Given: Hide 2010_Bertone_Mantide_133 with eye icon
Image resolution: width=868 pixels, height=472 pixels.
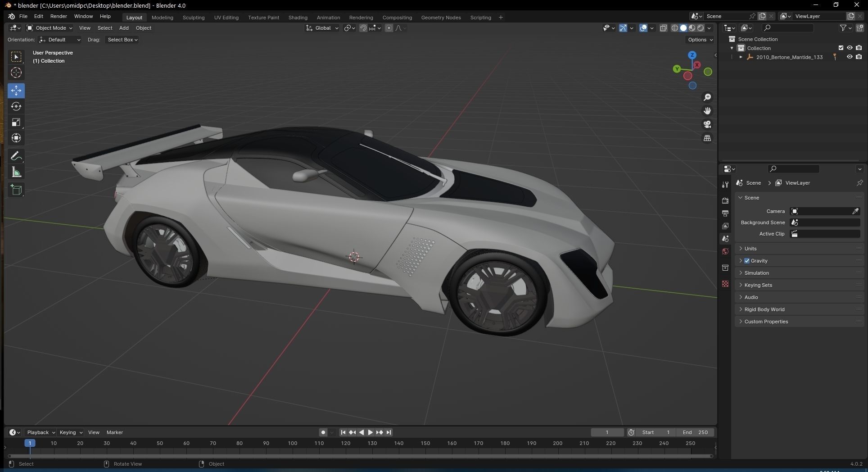Looking at the screenshot, I should [850, 57].
